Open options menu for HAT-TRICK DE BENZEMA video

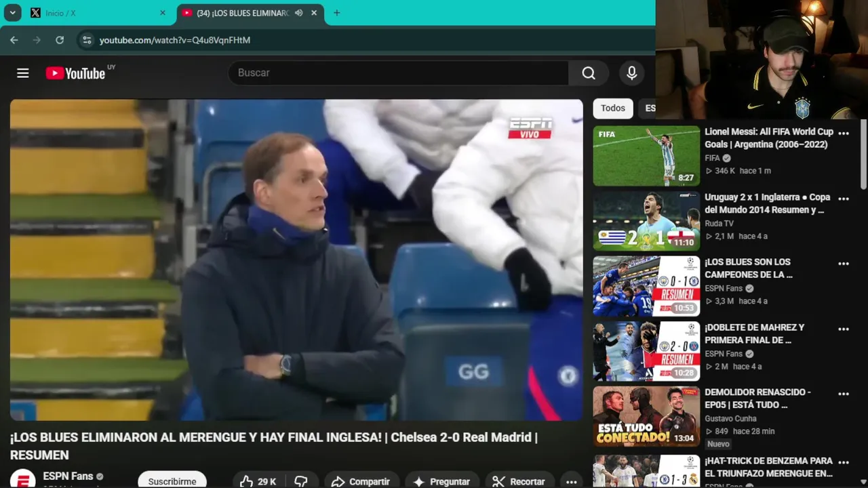coord(844,462)
